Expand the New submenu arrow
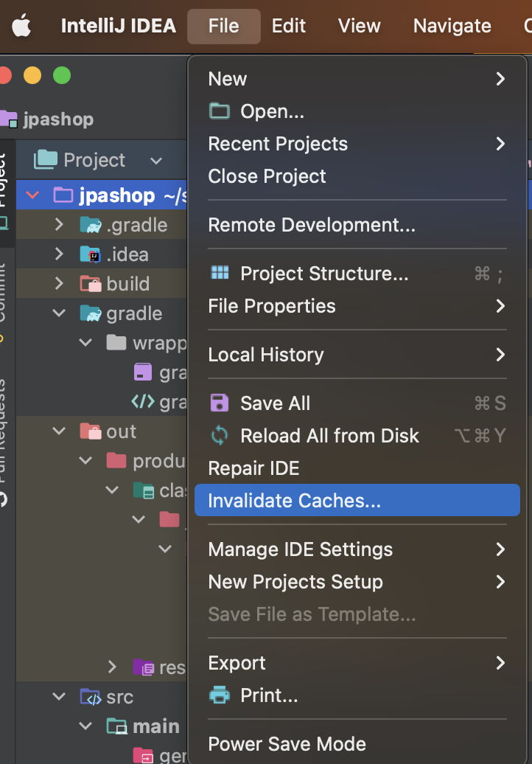This screenshot has height=764, width=532. click(500, 79)
